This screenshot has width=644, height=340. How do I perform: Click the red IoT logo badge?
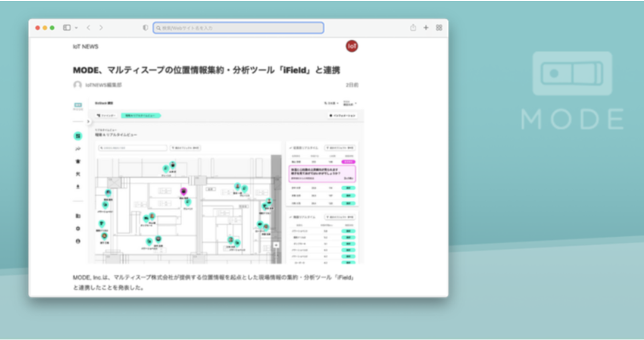pos(352,46)
